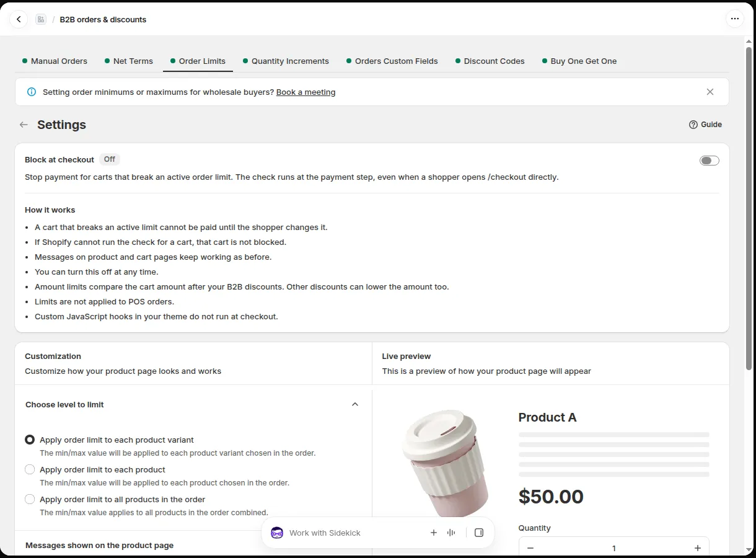
Task: Click the B2B orders & discounts title
Action: (x=103, y=19)
